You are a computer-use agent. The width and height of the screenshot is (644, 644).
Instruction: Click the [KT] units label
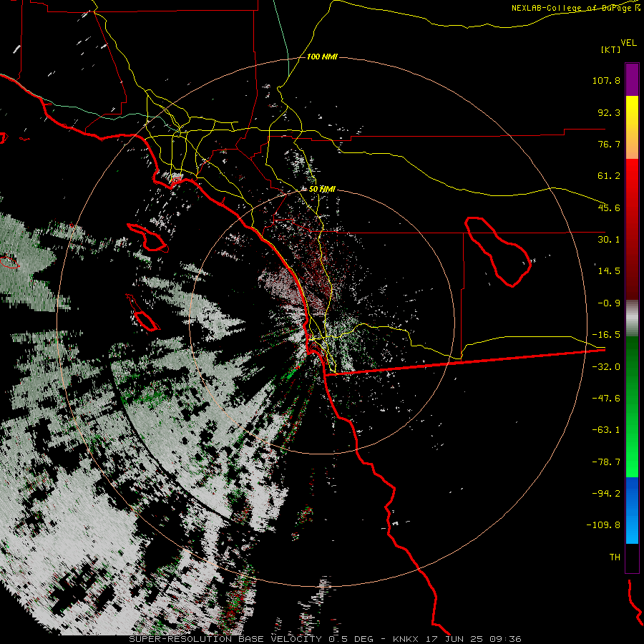611,49
